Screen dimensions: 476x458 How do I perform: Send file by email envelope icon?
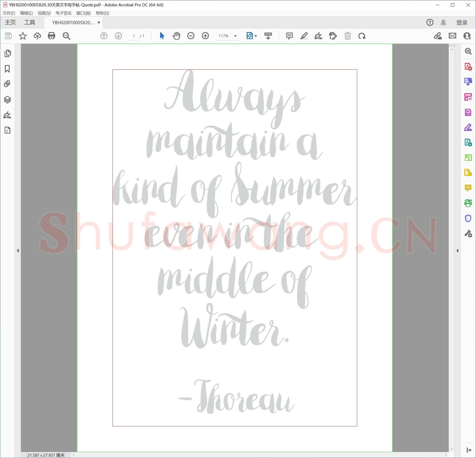point(452,36)
